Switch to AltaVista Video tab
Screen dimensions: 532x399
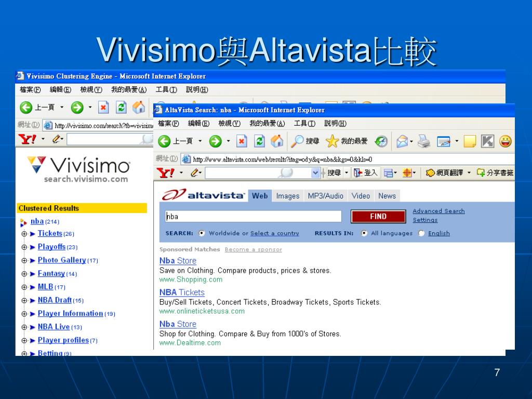(361, 196)
